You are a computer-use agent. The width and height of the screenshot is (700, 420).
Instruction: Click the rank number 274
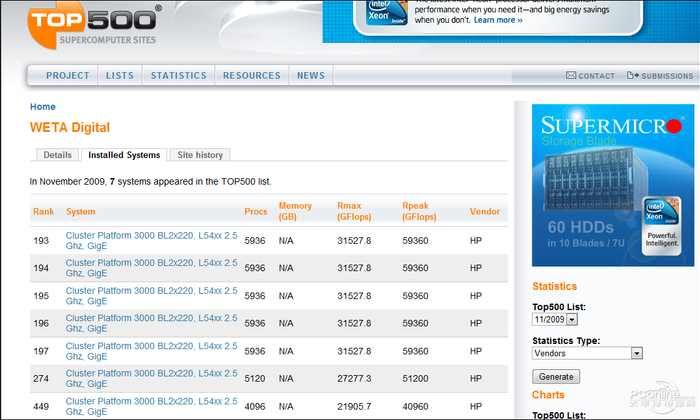point(41,378)
